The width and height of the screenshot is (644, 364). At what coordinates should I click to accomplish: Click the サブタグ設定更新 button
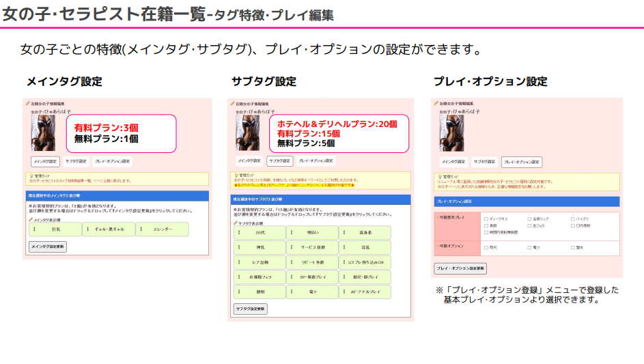point(251,309)
